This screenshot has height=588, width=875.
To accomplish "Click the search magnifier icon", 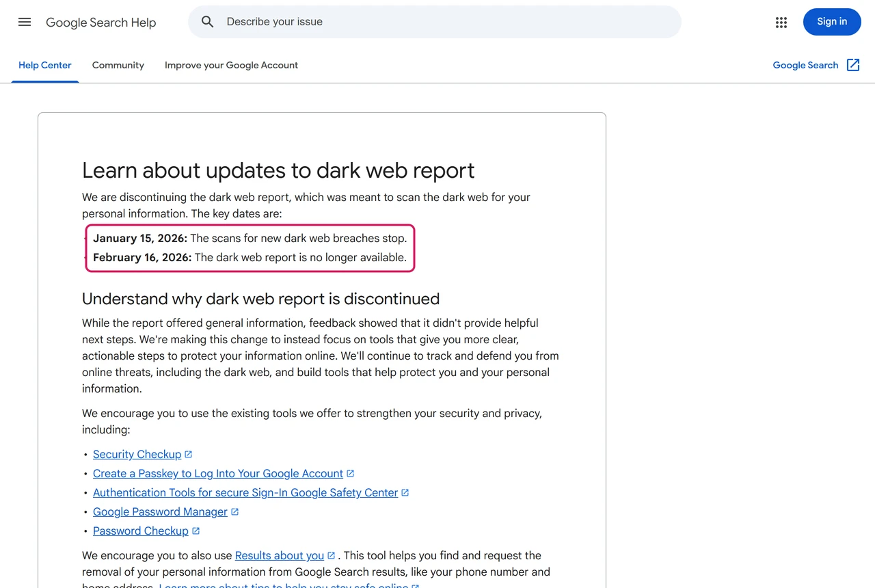I will 208,22.
